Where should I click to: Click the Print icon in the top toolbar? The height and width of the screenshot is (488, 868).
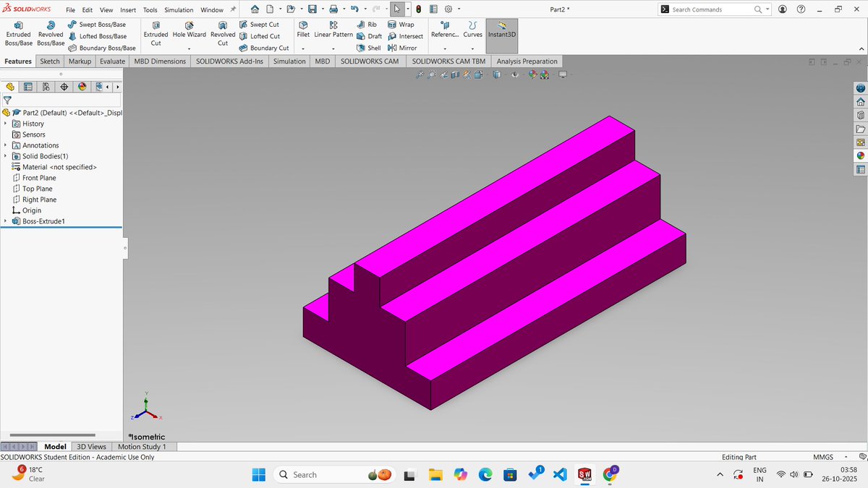coord(333,9)
